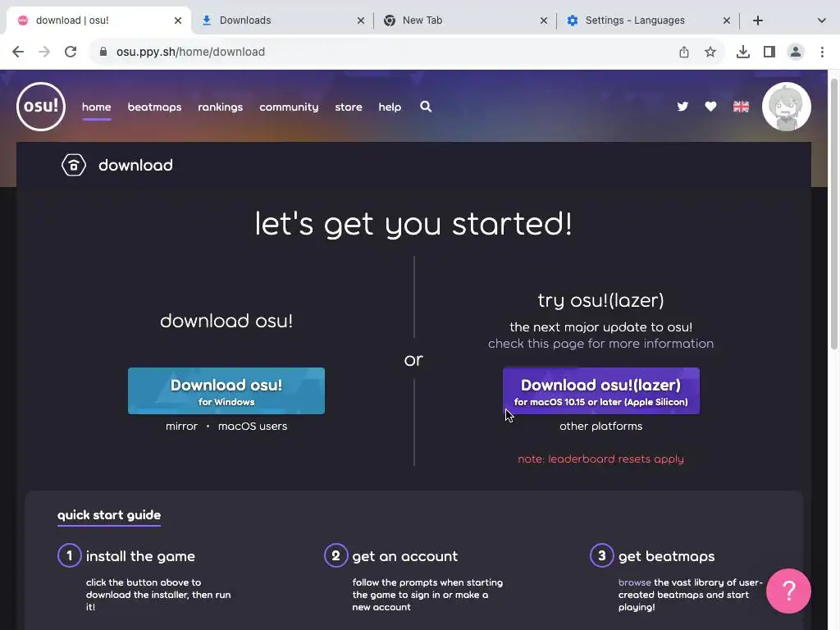Toggle the Chrome side panel icon
Screen dimensions: 840x630
click(769, 52)
